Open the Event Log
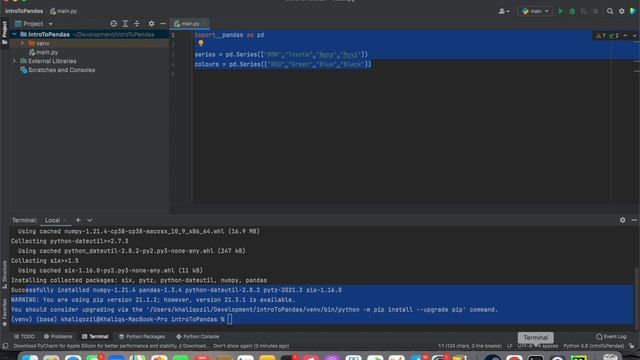The height and width of the screenshot is (360, 640). (x=611, y=337)
